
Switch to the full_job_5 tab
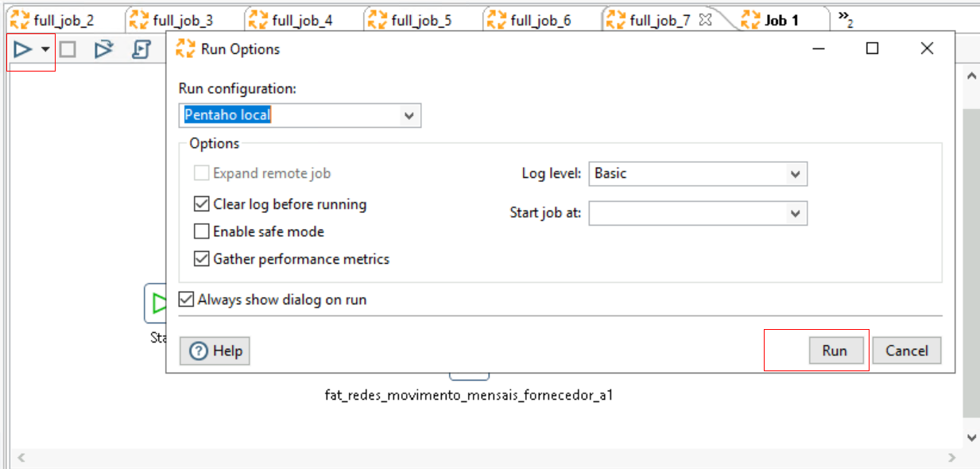pos(421,20)
